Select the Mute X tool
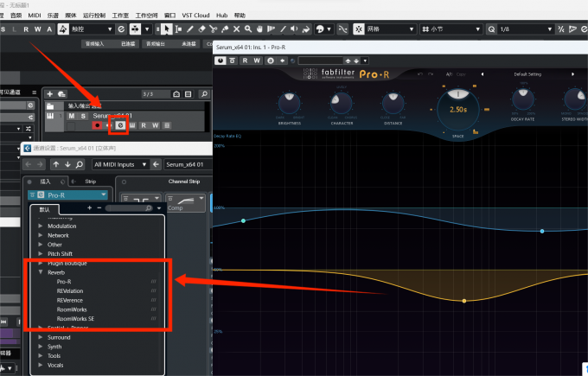Screen dimensions: 588x376 click(x=237, y=29)
